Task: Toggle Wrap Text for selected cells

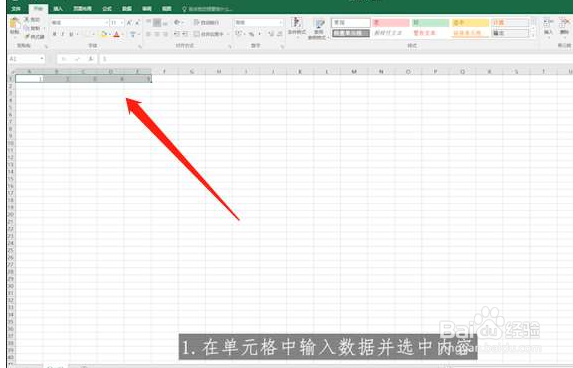Action: 206,23
